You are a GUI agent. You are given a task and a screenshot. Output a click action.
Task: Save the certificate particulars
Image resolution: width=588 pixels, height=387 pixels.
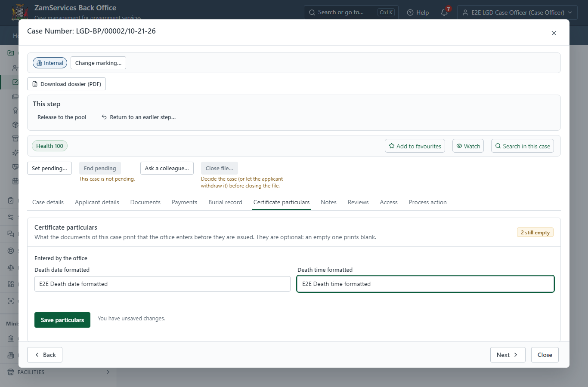point(62,320)
